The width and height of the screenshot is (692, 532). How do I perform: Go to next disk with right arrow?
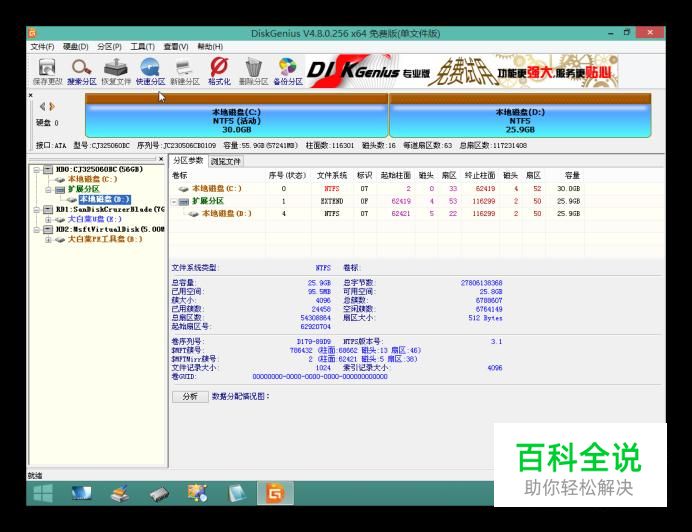52,106
